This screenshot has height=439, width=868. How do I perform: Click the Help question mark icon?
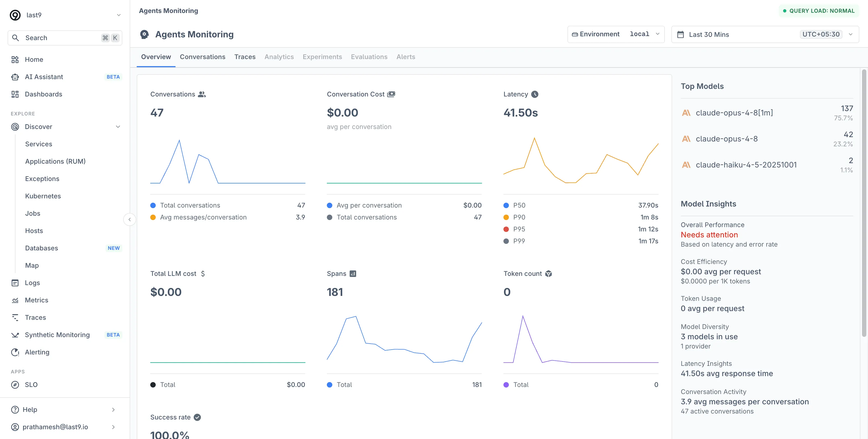[x=15, y=410]
